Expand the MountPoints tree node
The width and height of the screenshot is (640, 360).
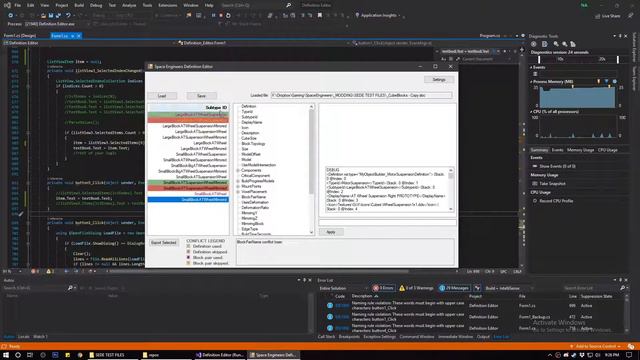pos(238,186)
